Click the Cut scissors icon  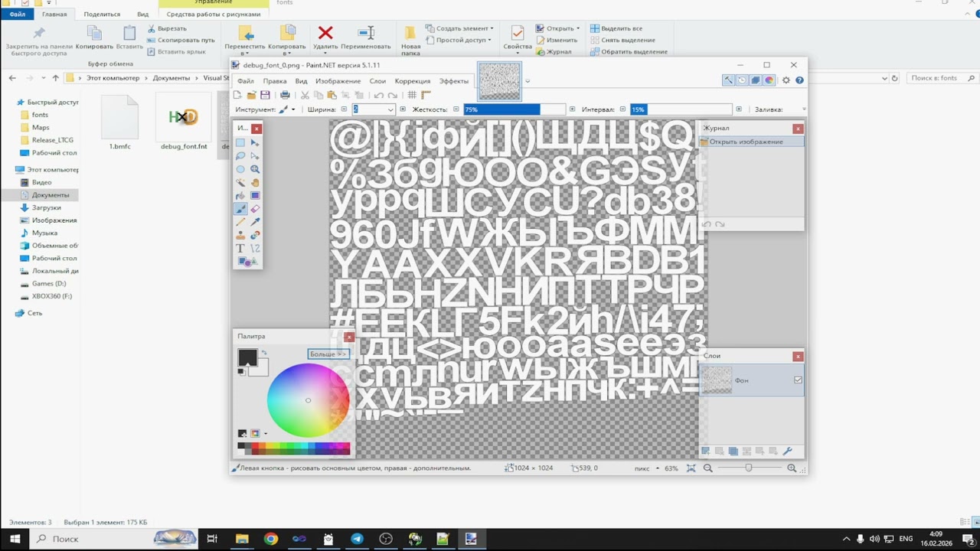pos(305,95)
